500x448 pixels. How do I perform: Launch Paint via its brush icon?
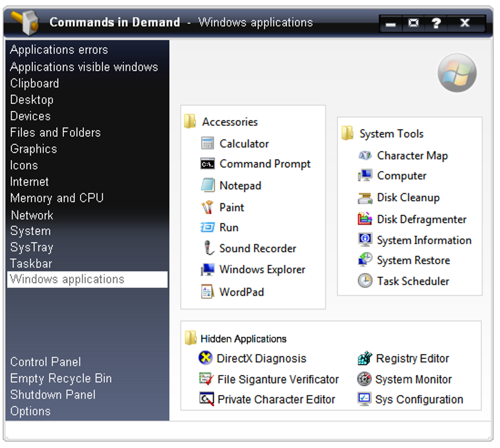208,207
